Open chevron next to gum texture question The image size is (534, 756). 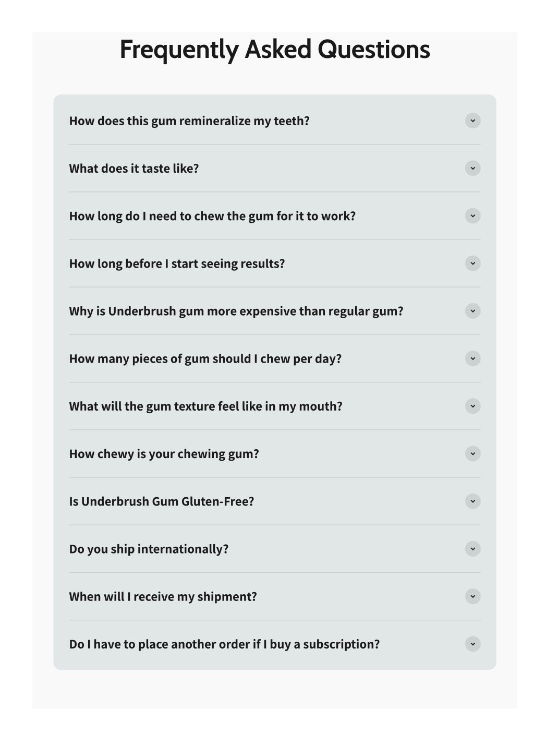[x=472, y=406]
